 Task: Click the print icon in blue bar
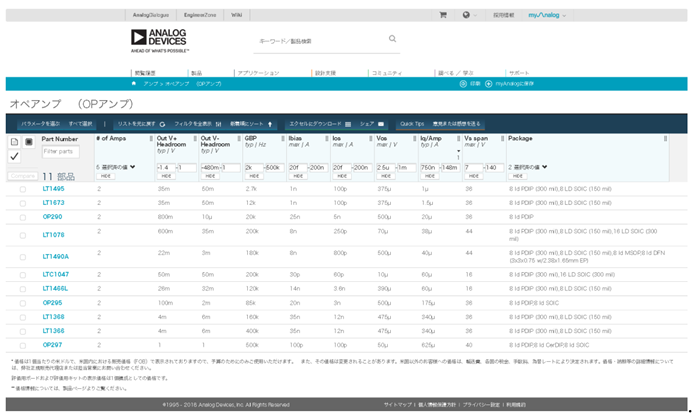(x=463, y=84)
